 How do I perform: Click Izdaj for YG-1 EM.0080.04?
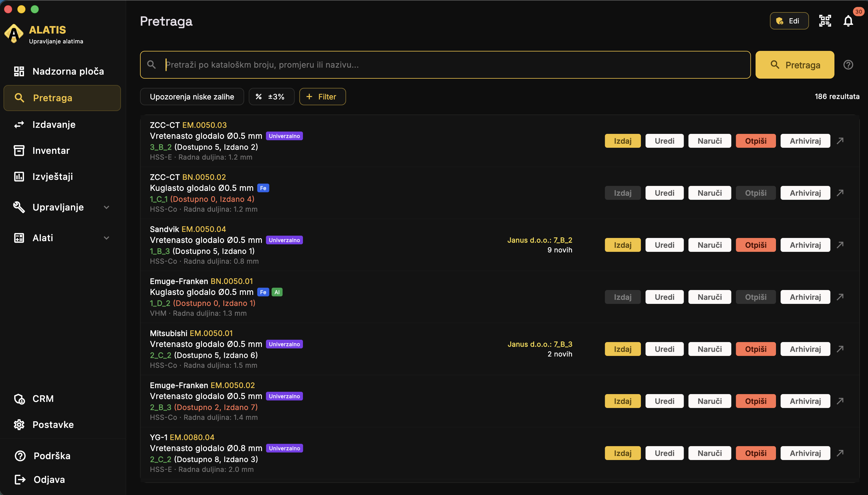point(622,453)
